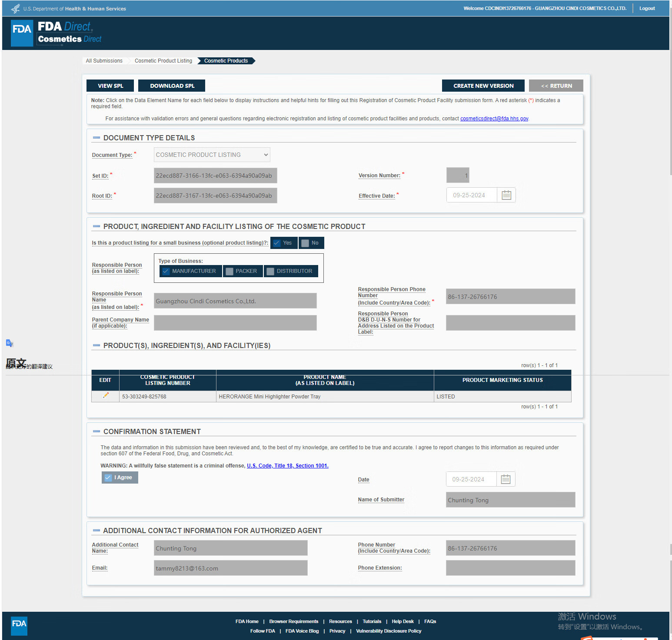The width and height of the screenshot is (672, 640).
Task: Go to All Submissions breadcrumb
Action: (x=104, y=61)
